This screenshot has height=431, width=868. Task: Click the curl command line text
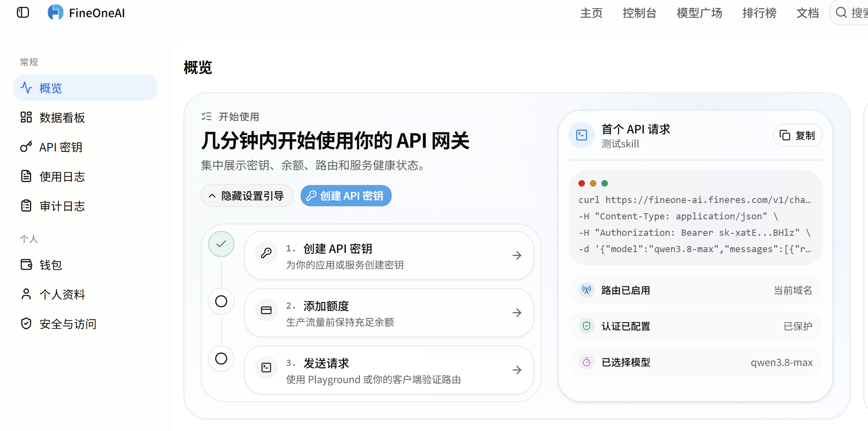tap(695, 200)
